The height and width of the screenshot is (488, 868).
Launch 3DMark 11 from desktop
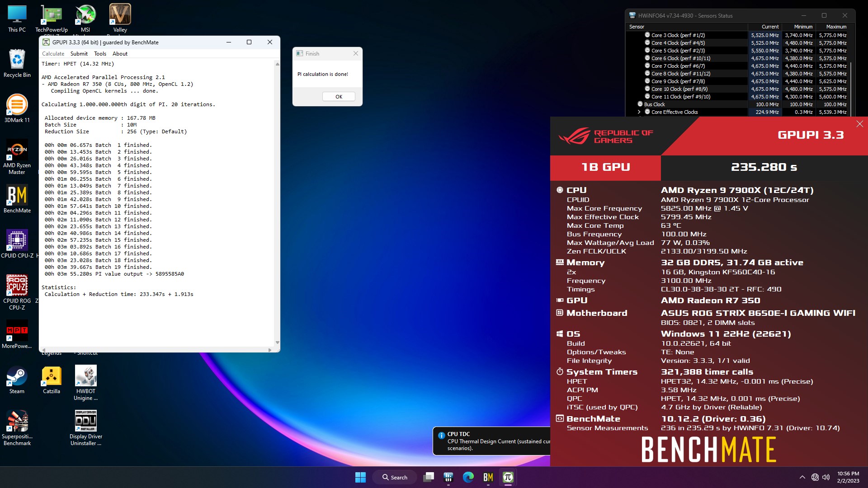click(x=17, y=108)
